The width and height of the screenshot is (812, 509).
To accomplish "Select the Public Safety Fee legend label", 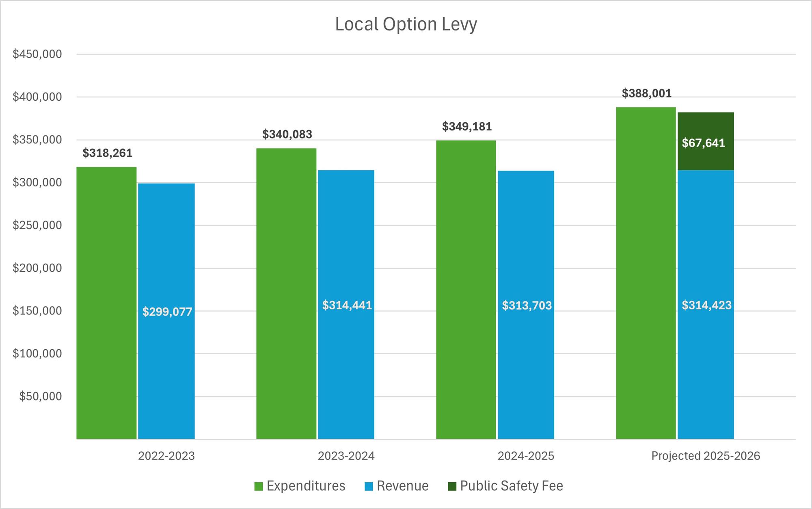I will point(512,486).
